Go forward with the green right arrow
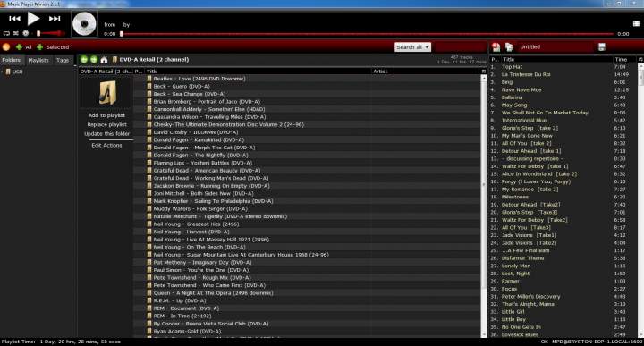The height and width of the screenshot is (346, 644). point(94,60)
